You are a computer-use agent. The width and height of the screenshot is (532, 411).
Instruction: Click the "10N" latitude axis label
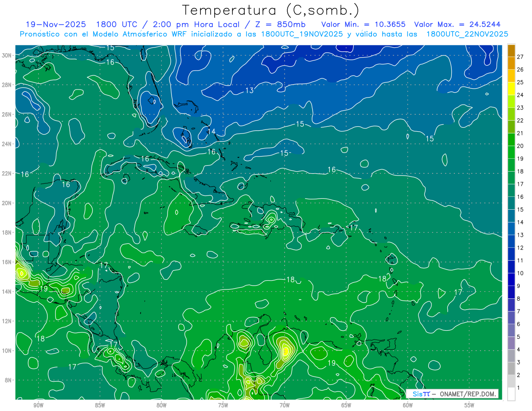coord(7,351)
